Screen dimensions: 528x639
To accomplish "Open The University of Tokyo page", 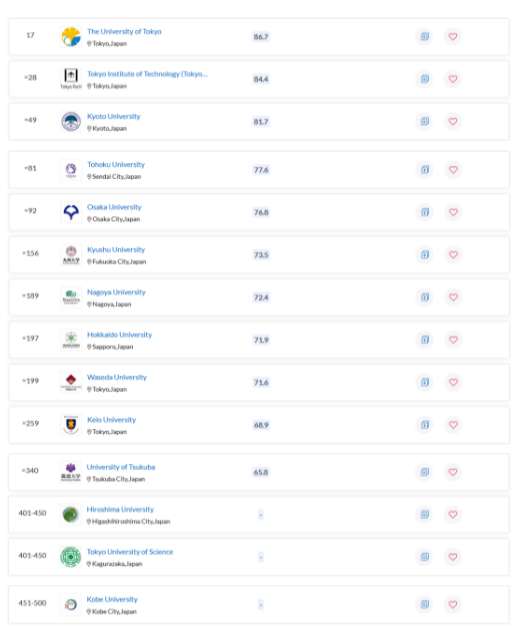I will point(124,31).
